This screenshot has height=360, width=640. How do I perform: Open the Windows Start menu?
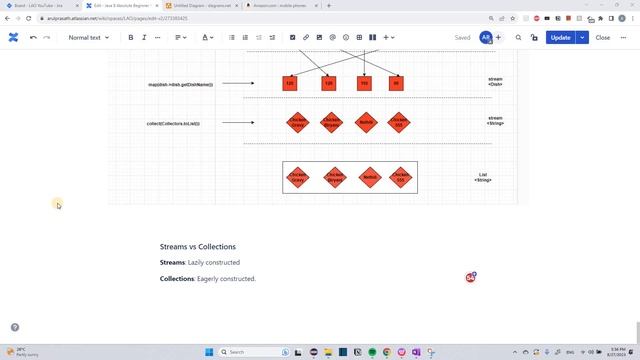(209, 352)
